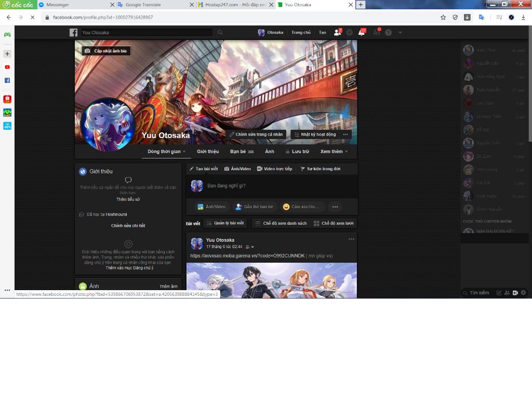This screenshot has height=409, width=532.
Task: Expand the Xem thêm tab dropdown
Action: pos(334,152)
